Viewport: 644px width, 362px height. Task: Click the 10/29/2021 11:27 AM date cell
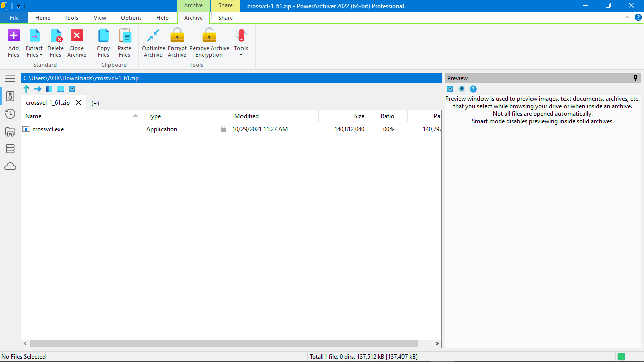point(260,129)
